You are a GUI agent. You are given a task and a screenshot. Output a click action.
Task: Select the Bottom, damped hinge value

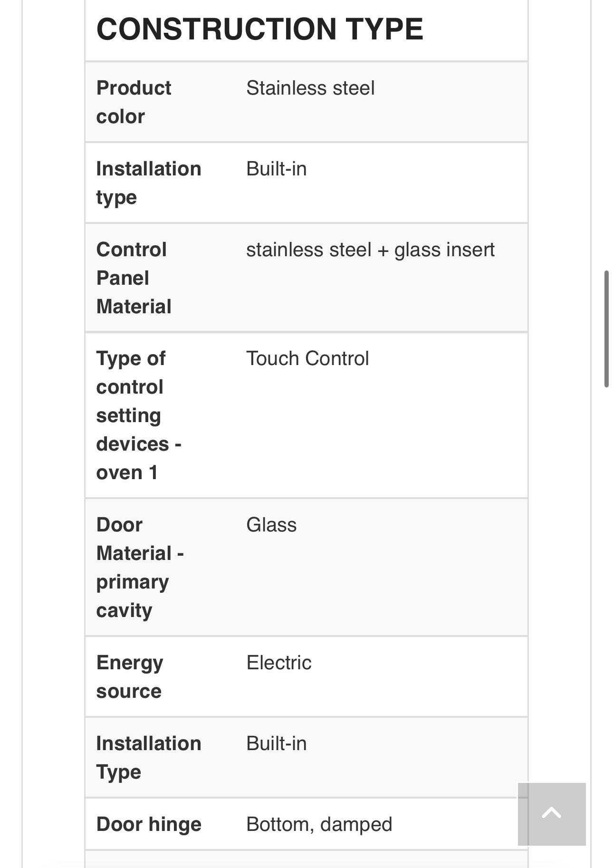coord(319,825)
